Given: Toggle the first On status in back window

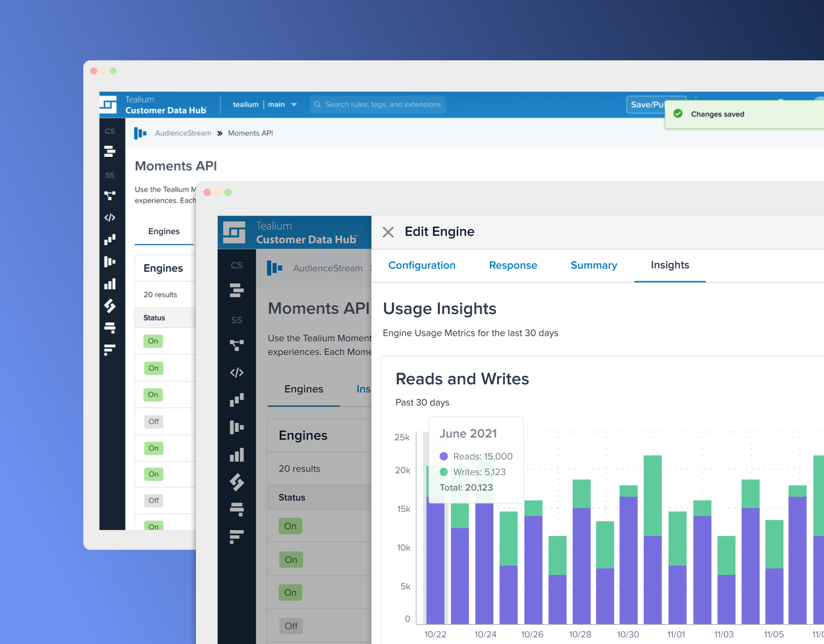Looking at the screenshot, I should coord(153,341).
